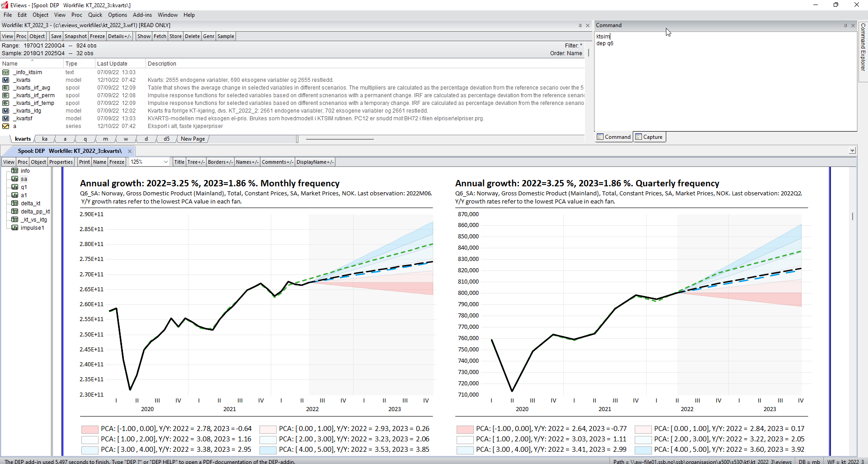This screenshot has height=464, width=868.
Task: Open the Quick menu
Action: [95, 15]
